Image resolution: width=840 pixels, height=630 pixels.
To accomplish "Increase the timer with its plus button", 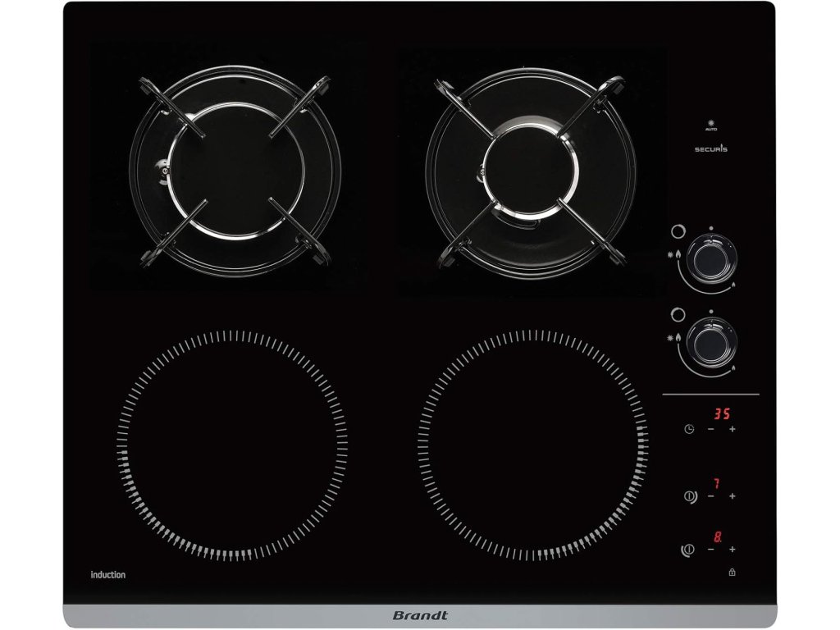I will (x=733, y=430).
